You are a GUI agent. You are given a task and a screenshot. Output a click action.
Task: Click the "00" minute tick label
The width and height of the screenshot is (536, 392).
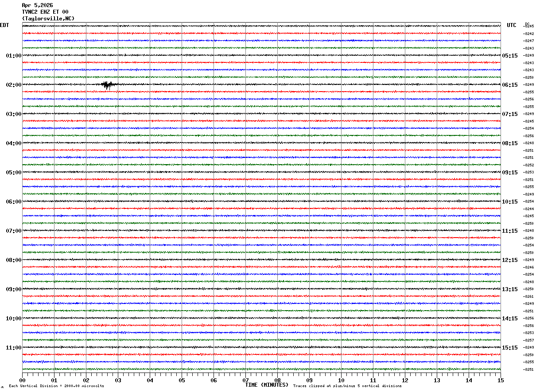pos(22,380)
